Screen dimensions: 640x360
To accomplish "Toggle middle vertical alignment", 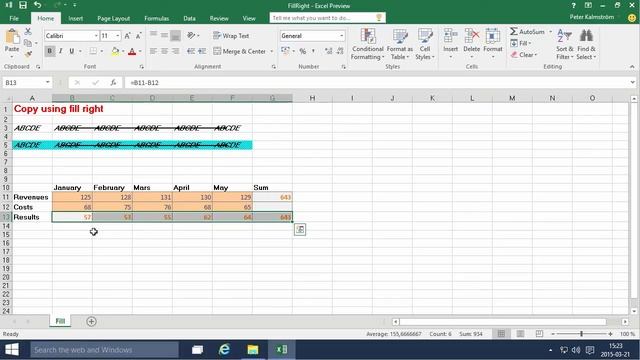I will (x=164, y=36).
